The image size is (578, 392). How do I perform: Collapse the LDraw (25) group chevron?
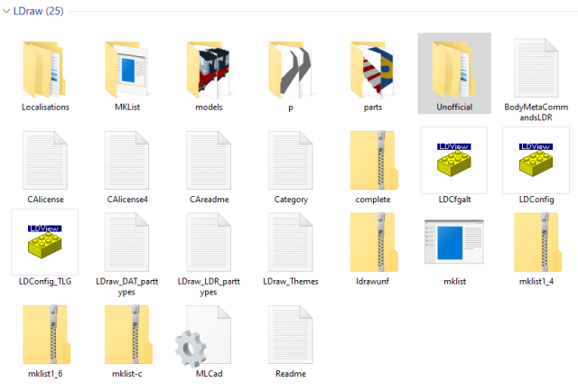coord(6,11)
